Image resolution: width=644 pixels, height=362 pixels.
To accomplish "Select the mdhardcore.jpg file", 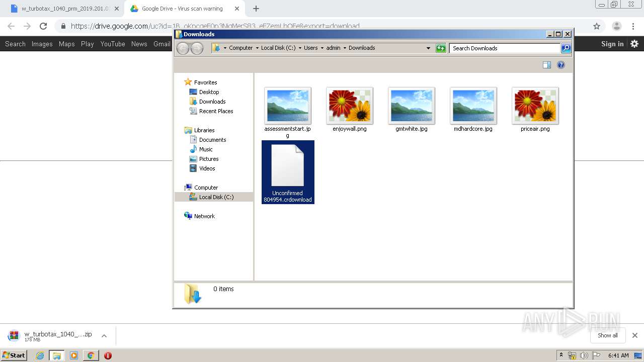I will (x=473, y=110).
